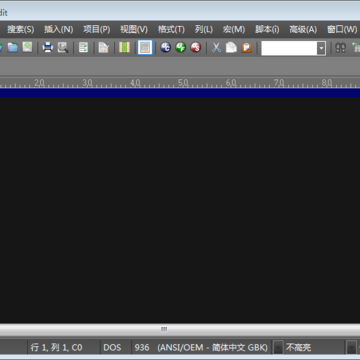360x360 pixels.
Task: Open the 脚本(i) menu
Action: coord(267,29)
